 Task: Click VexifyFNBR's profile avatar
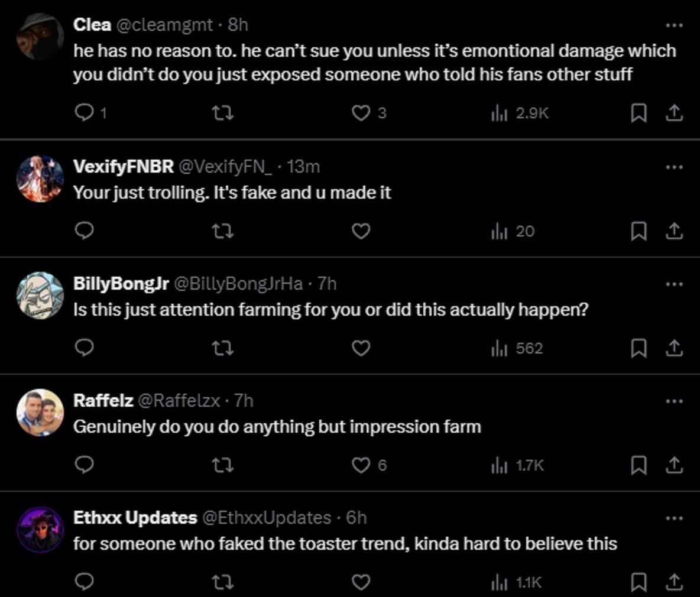pos(40,179)
